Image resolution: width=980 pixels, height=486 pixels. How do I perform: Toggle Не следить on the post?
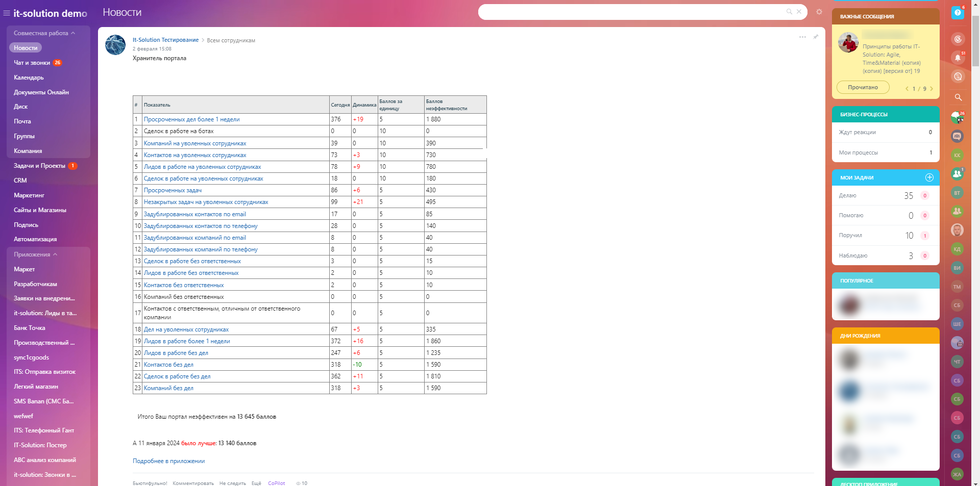tap(232, 483)
